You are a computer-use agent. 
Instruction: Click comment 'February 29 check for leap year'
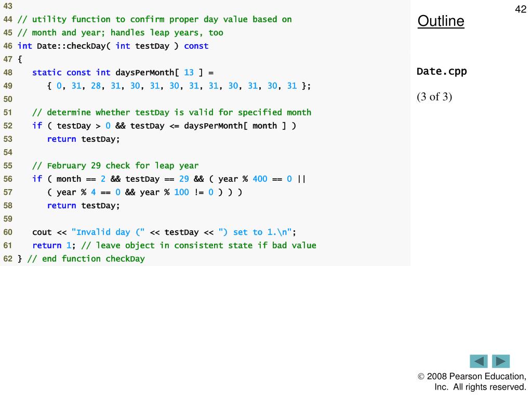[115, 166]
